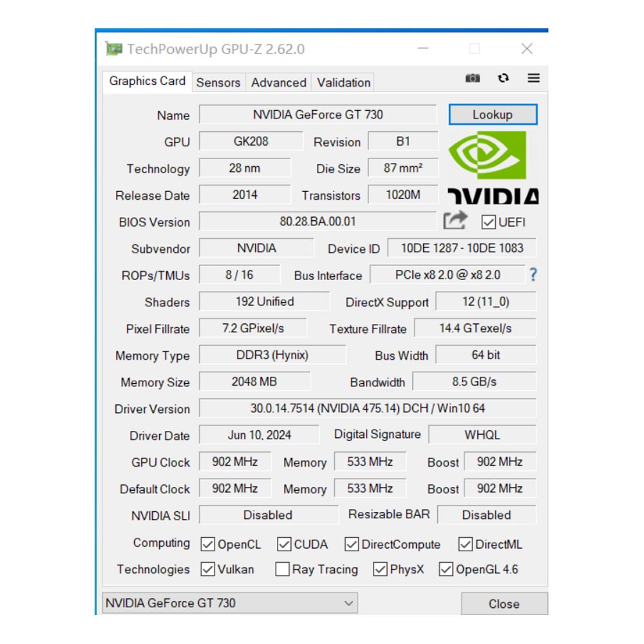
Task: Switch to the Validation tab
Action: tap(343, 82)
